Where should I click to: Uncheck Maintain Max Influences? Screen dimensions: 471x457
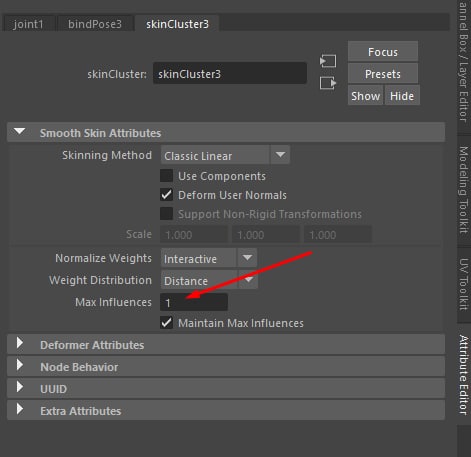166,323
